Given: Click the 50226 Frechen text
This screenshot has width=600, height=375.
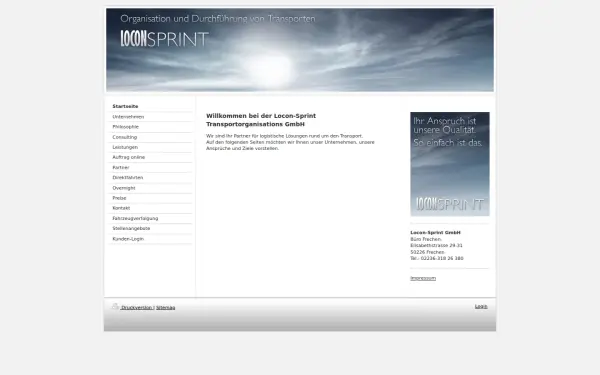Looking at the screenshot, I should point(427,252).
